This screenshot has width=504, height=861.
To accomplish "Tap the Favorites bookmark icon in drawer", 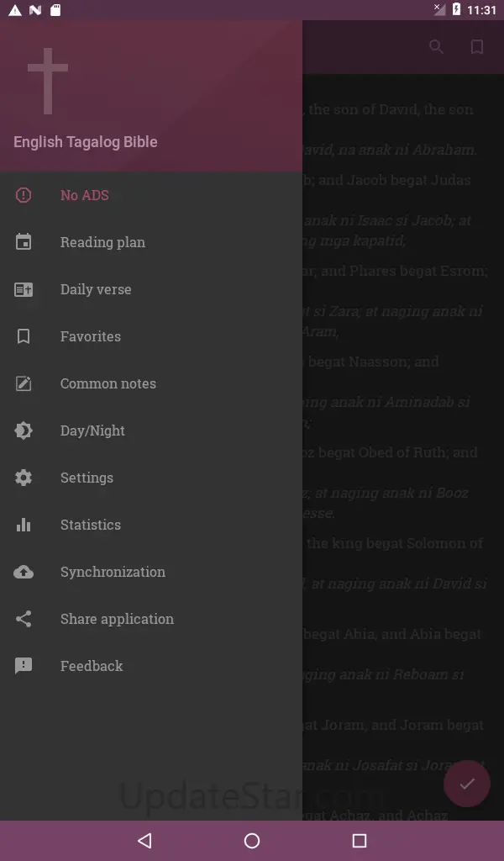I will coord(24,336).
